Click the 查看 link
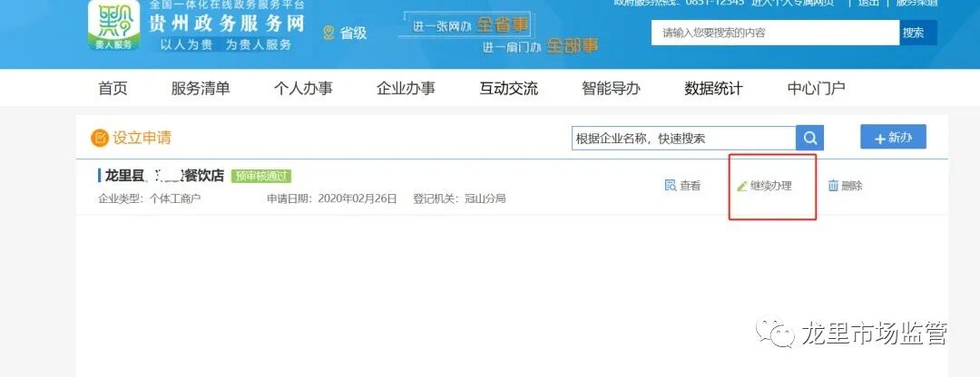This screenshot has height=377, width=980. (x=690, y=186)
